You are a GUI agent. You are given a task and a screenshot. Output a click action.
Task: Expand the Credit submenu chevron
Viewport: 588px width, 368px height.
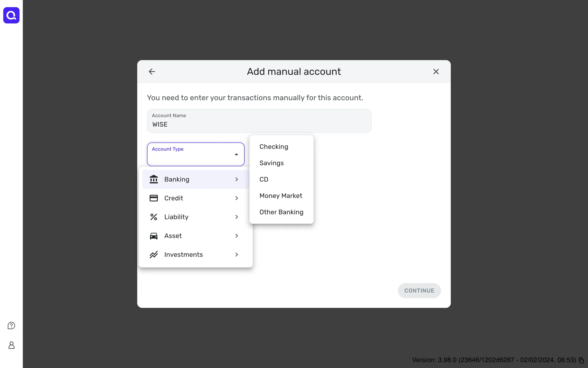(236, 198)
